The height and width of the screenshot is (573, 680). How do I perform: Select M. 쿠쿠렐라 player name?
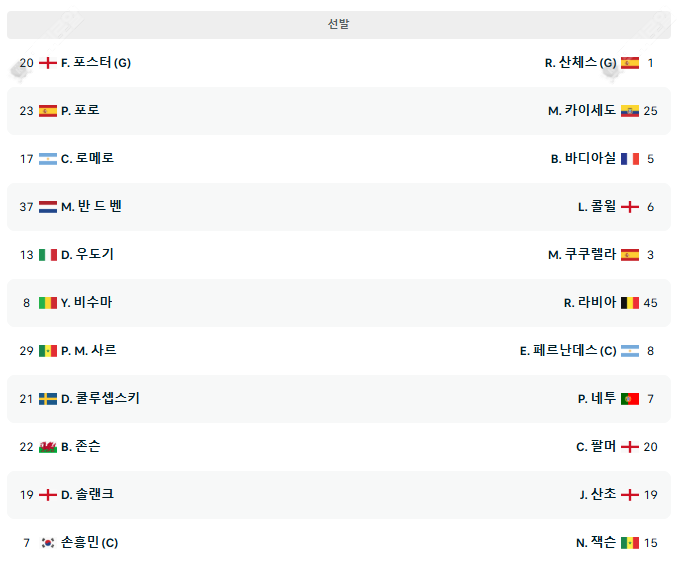581,255
